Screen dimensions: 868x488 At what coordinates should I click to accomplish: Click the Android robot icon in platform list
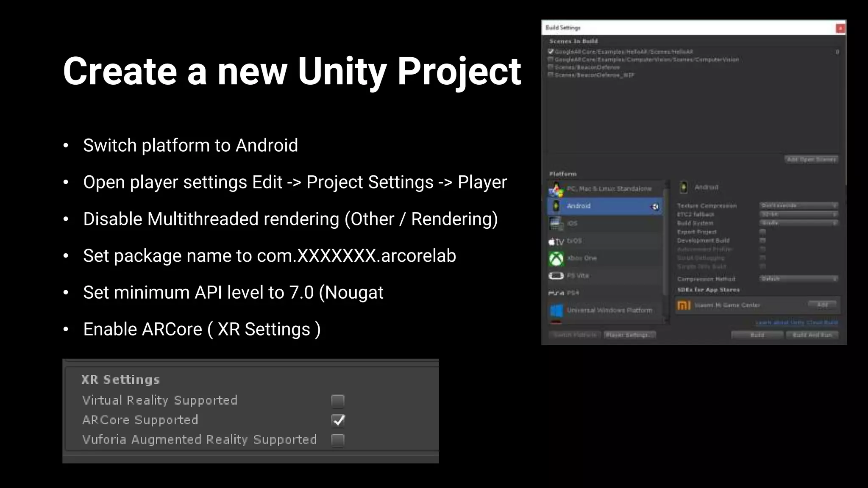coord(556,206)
